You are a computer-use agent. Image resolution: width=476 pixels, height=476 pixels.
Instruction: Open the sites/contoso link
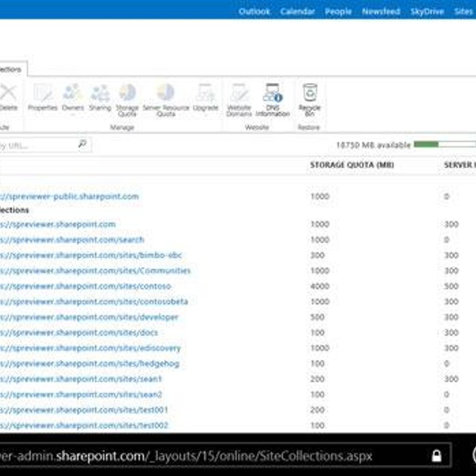tap(86, 286)
